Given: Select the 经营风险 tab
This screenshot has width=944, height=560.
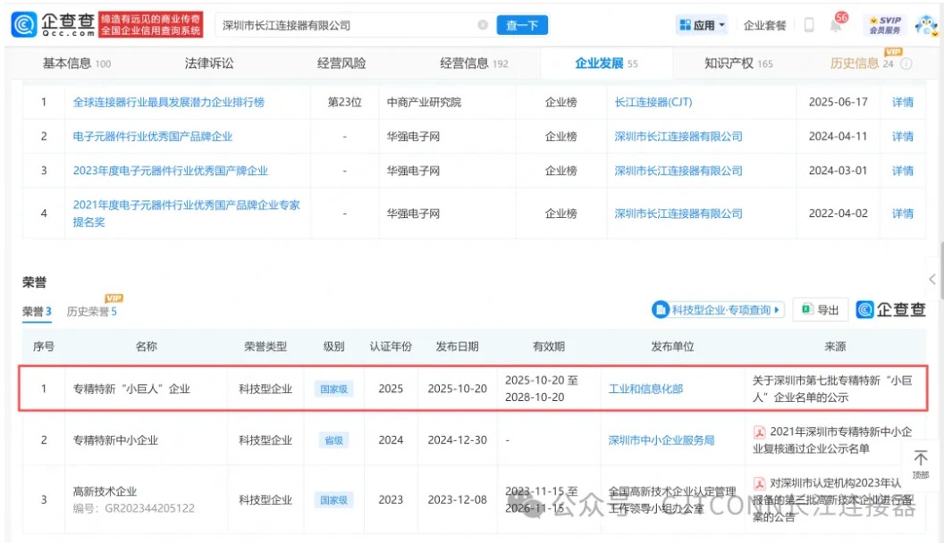Looking at the screenshot, I should click(x=341, y=63).
